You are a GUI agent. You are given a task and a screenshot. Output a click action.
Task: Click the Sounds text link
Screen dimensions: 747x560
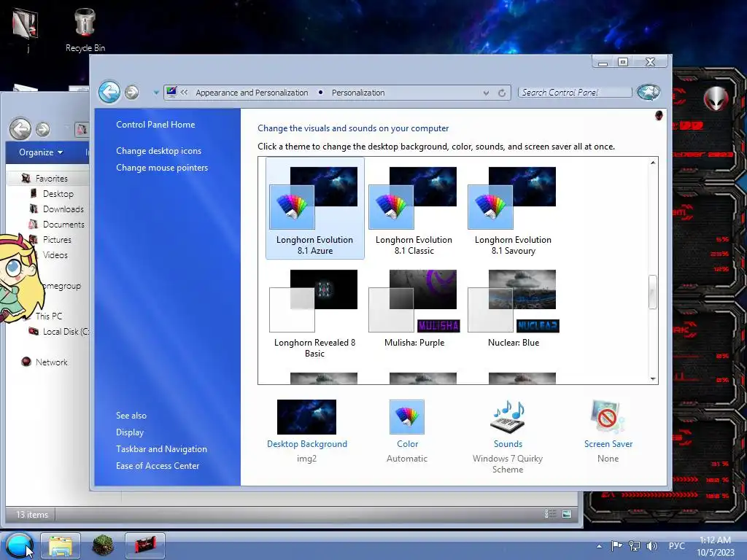(x=508, y=444)
